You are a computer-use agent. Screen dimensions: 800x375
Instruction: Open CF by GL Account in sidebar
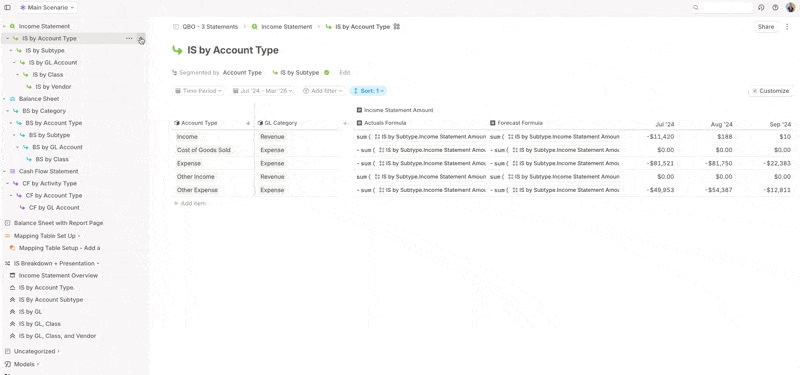(54, 208)
